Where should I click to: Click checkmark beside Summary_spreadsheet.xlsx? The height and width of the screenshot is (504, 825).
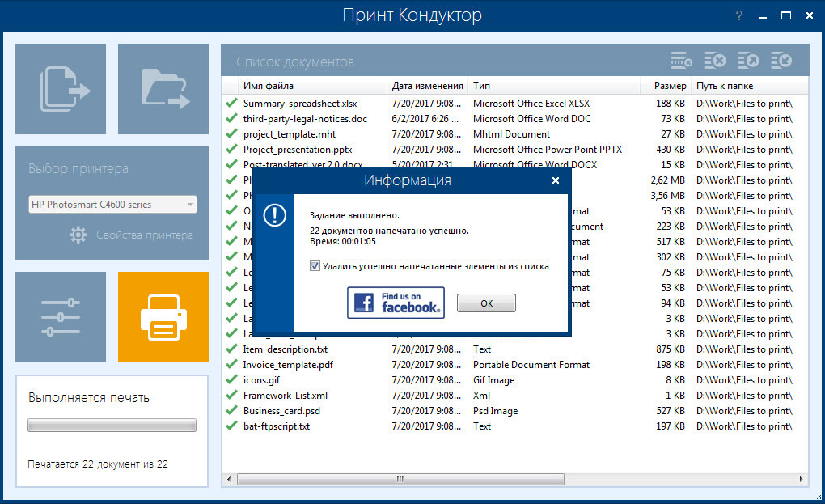231,103
